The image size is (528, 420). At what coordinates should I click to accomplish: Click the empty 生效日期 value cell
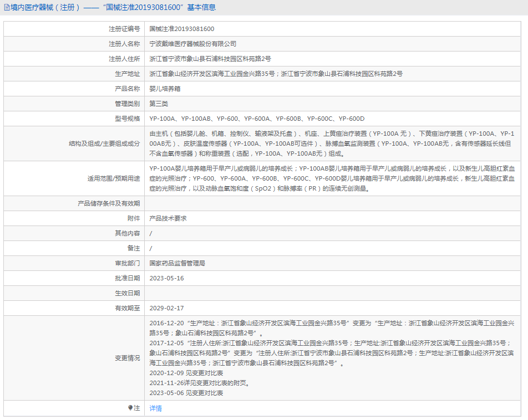333,293
